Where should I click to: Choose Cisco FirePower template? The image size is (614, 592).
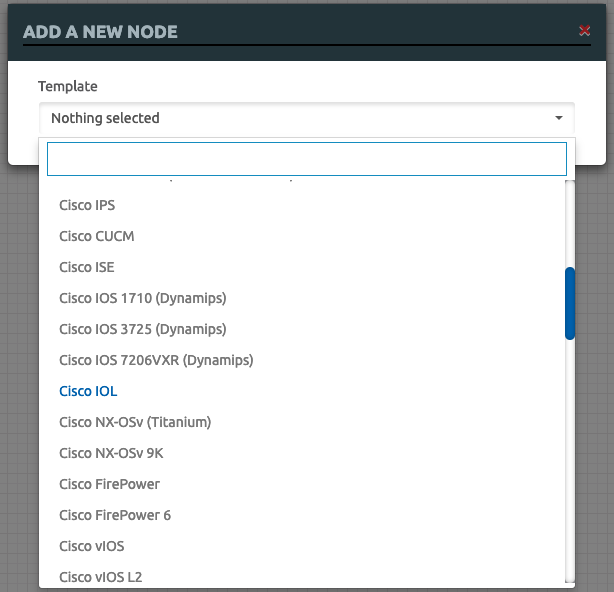pos(302,484)
